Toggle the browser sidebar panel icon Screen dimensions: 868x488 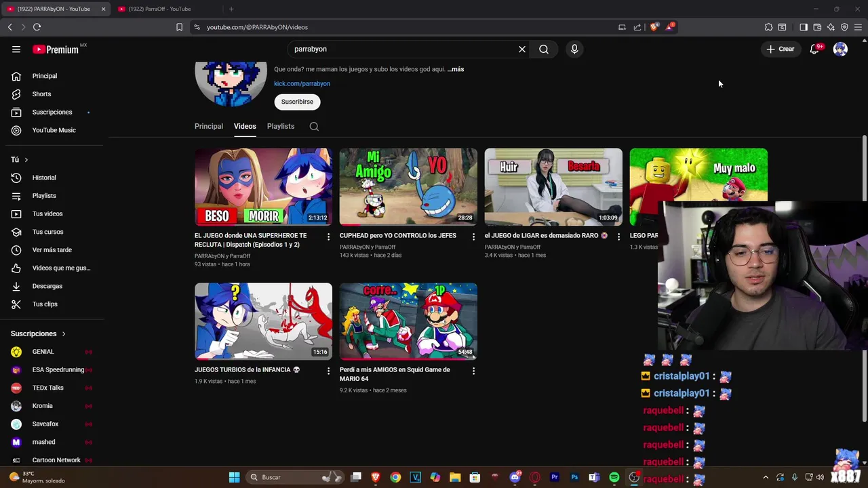[x=804, y=27]
